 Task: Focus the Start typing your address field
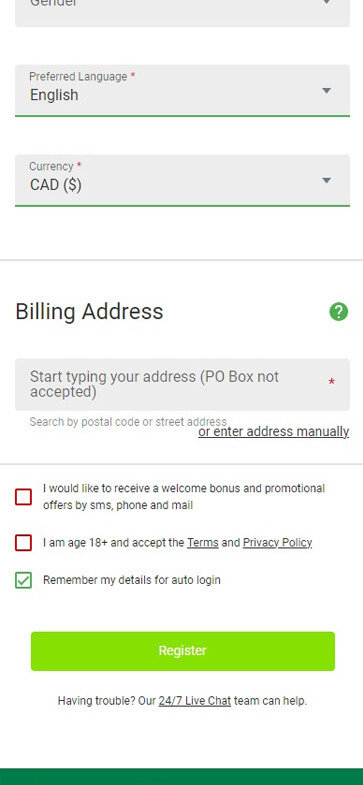click(x=182, y=384)
